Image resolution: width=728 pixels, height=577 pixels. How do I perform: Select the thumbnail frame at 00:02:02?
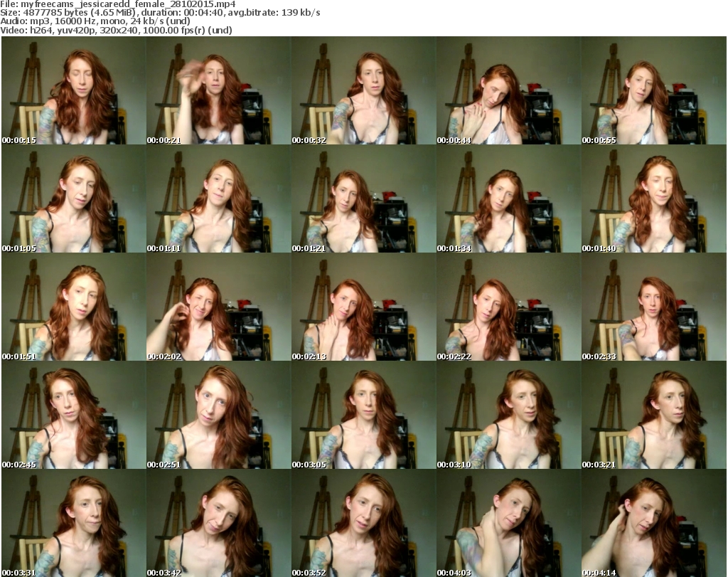click(x=219, y=307)
